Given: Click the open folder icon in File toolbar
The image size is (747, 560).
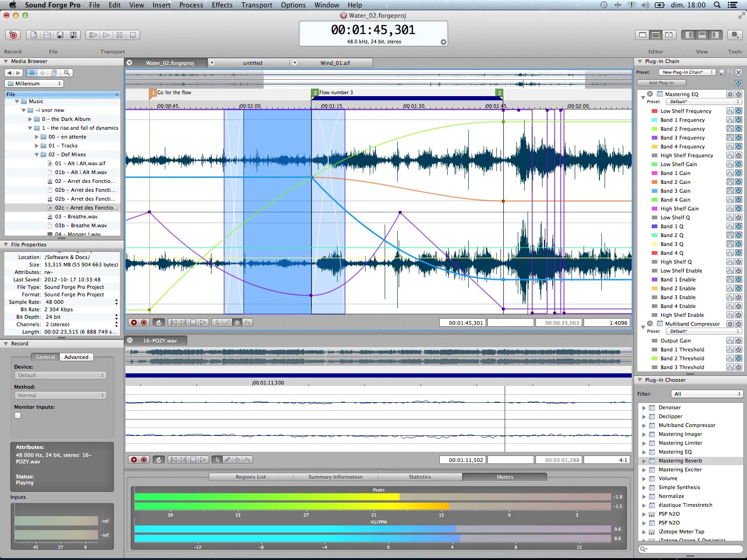Looking at the screenshot, I should (x=47, y=35).
